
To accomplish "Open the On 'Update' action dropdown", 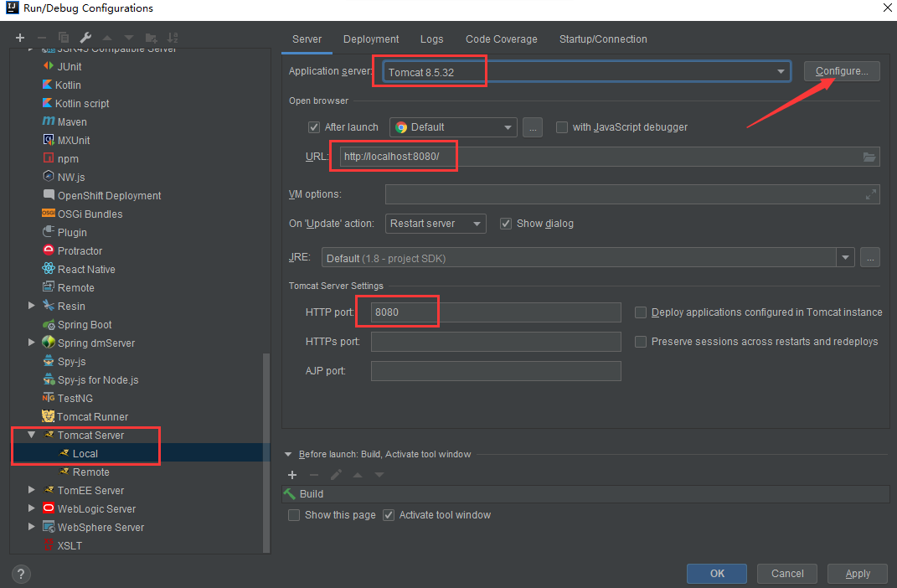I will click(436, 224).
